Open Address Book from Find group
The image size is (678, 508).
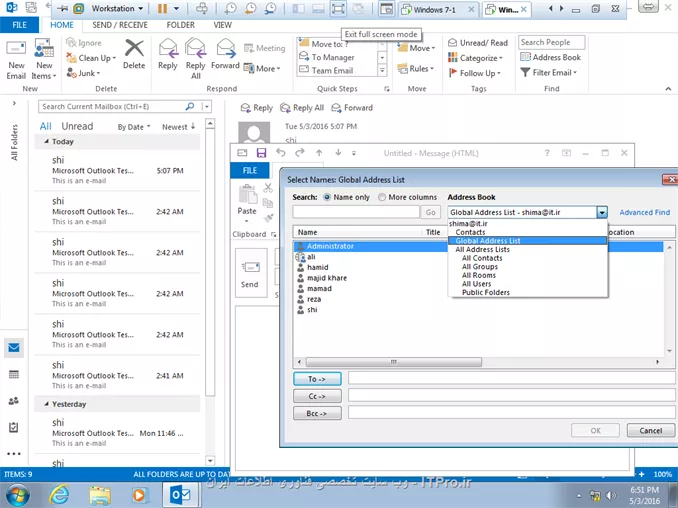click(x=550, y=57)
